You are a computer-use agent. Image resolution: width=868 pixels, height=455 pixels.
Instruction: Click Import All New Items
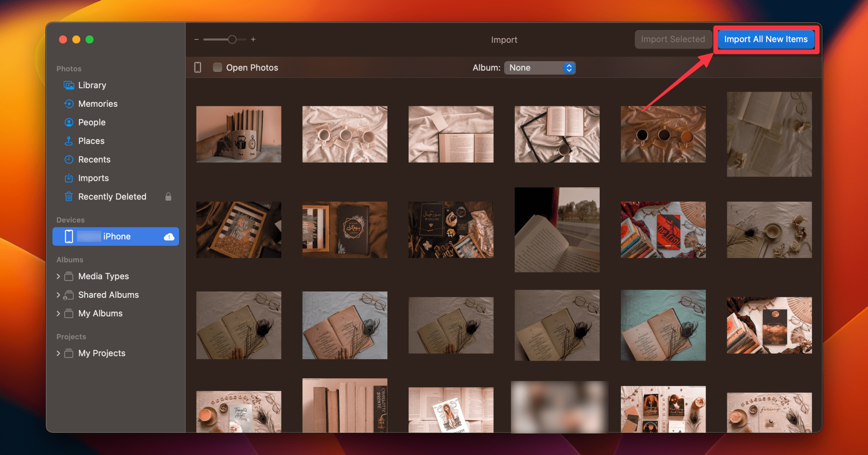pos(765,39)
